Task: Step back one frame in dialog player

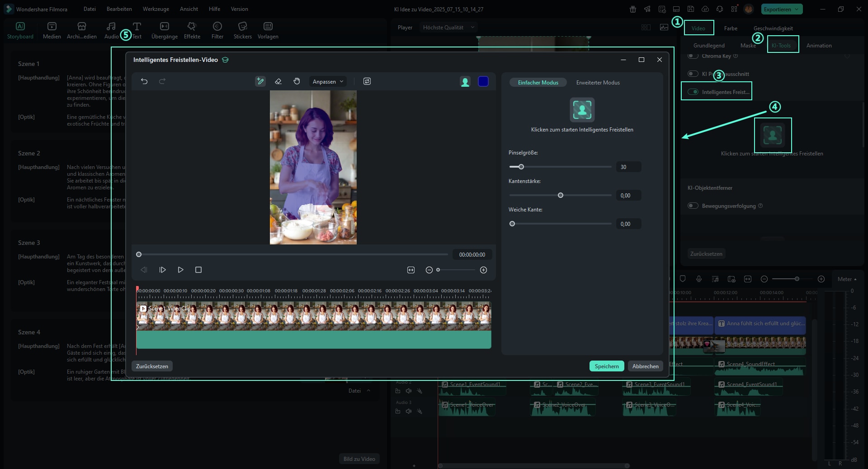Action: click(144, 270)
